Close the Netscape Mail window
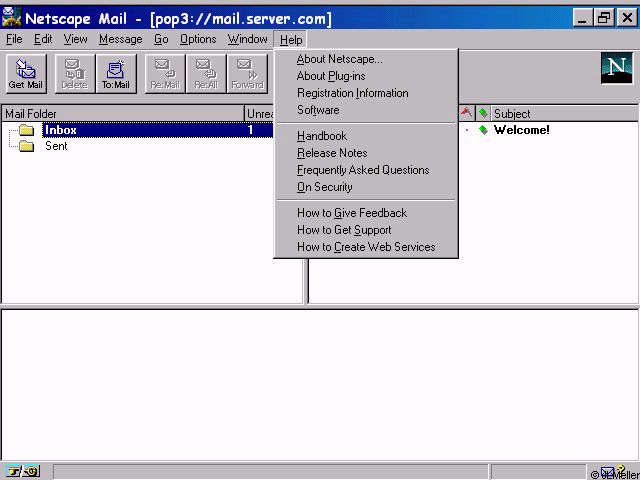Viewport: 640px width, 480px height. 627,18
